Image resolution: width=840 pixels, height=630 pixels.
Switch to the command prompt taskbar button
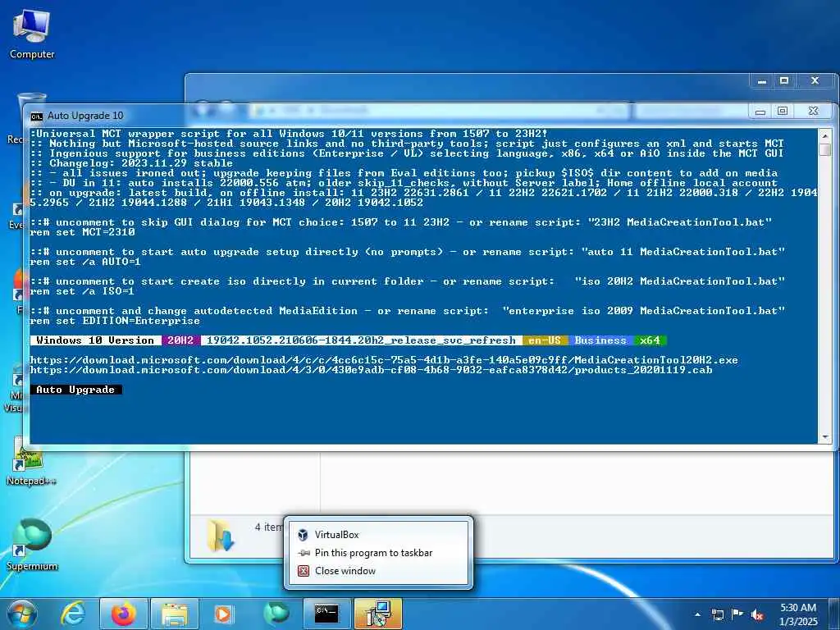point(326,614)
